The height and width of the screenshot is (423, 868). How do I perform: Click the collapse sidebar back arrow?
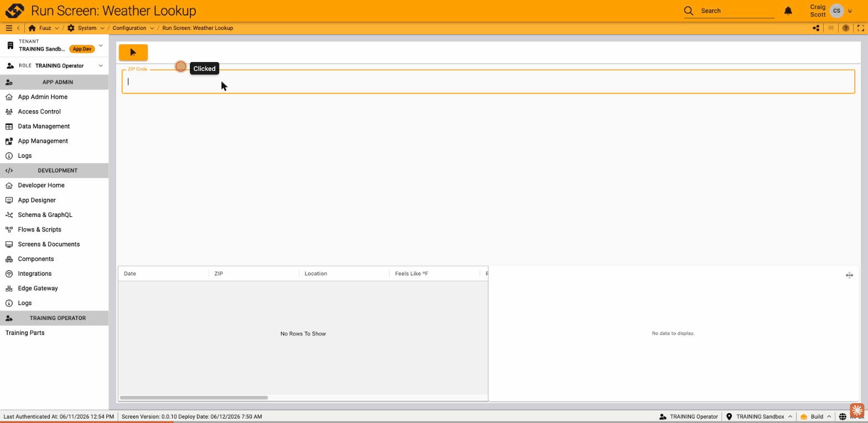(x=18, y=28)
